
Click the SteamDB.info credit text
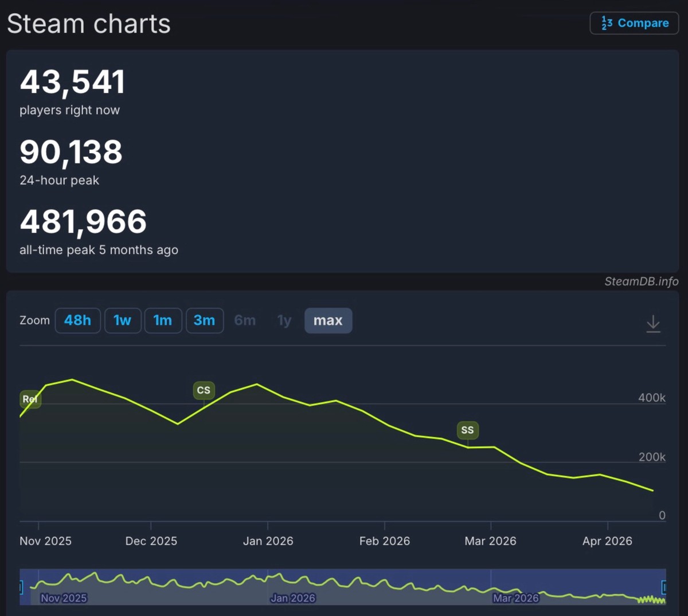click(641, 281)
